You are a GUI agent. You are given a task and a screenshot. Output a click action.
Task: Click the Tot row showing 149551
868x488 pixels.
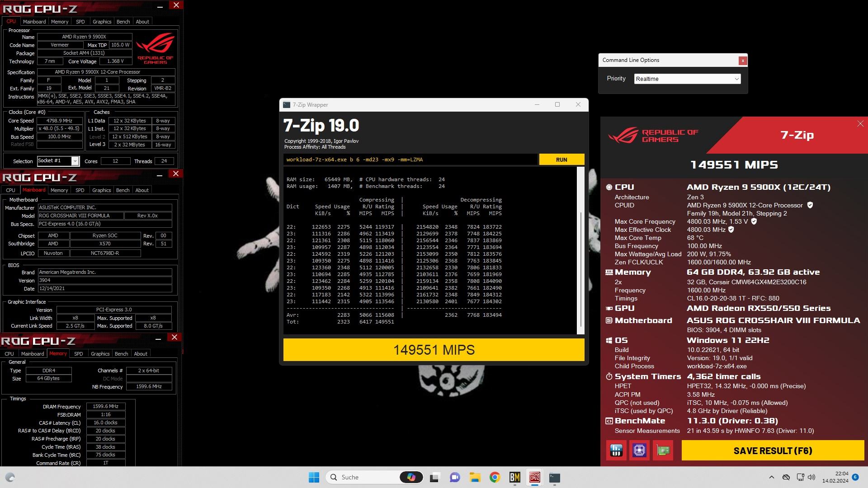point(340,322)
